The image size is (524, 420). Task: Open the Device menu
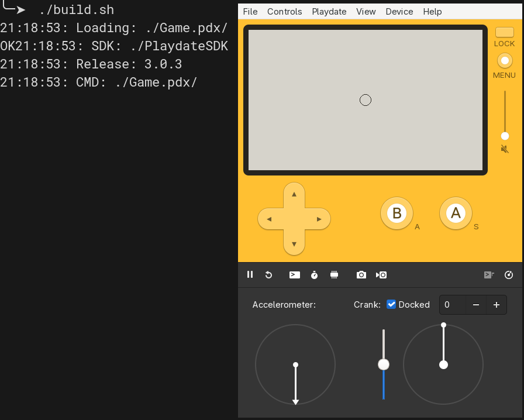click(399, 11)
